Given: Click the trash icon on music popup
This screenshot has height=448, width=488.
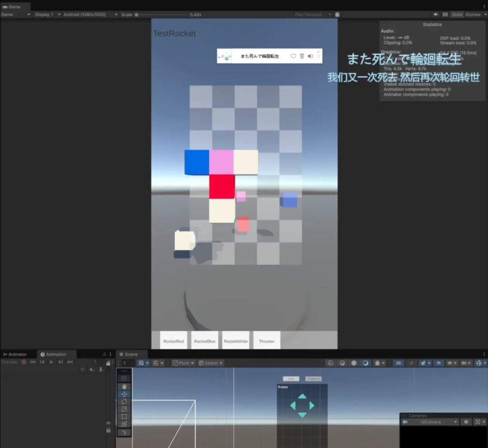Looking at the screenshot, I should pos(302,56).
